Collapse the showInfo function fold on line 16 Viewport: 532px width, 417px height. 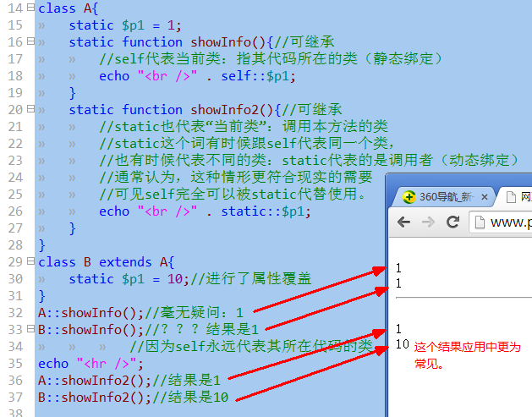(30, 41)
